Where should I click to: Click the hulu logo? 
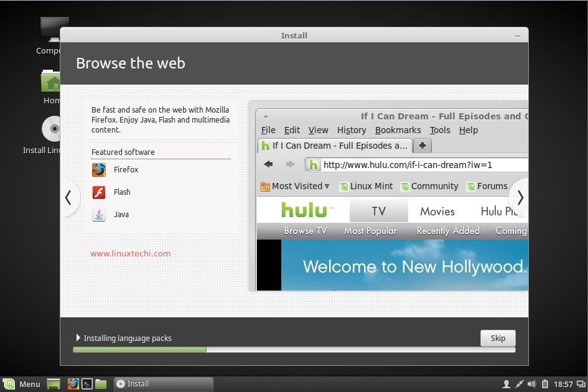(x=305, y=210)
